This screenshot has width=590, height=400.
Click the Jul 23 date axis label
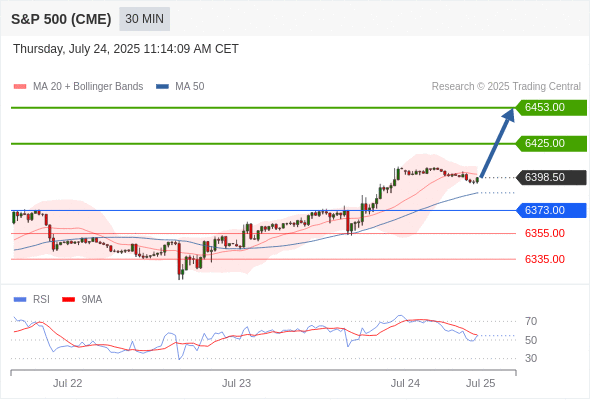236,383
